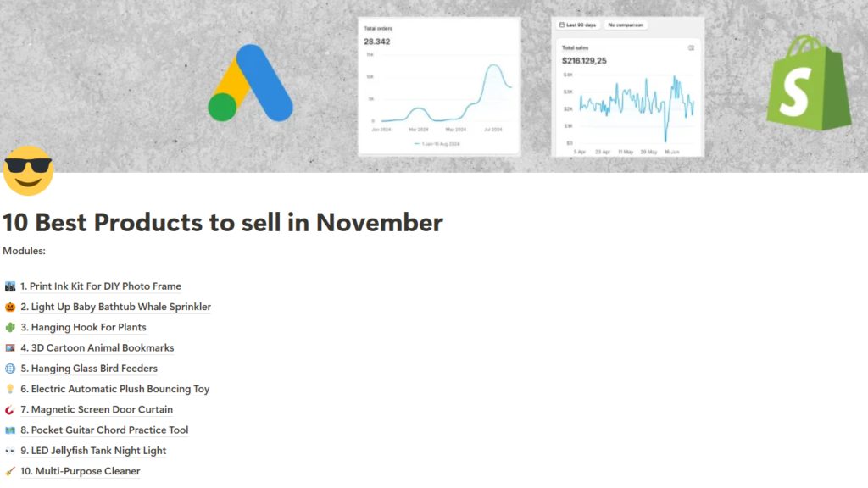The image size is (868, 488).
Task: Click the eyes emoji beside Jellyfish Night Light
Action: coord(10,451)
